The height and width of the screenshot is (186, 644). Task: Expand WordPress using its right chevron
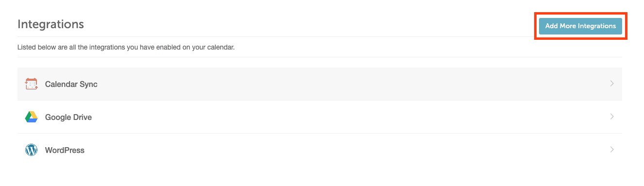[612, 150]
